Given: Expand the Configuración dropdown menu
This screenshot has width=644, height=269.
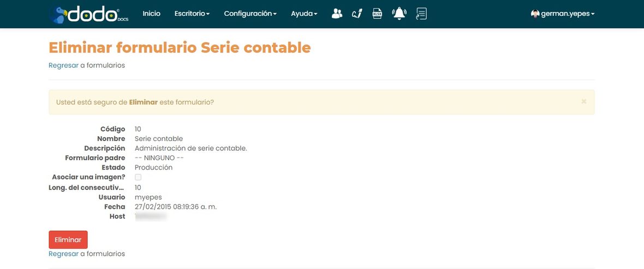Looking at the screenshot, I should coord(250,14).
